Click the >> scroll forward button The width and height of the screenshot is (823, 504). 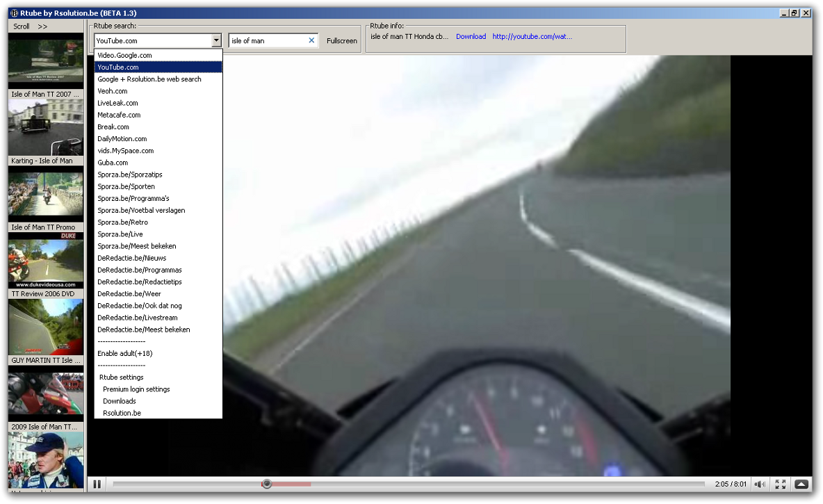[42, 26]
